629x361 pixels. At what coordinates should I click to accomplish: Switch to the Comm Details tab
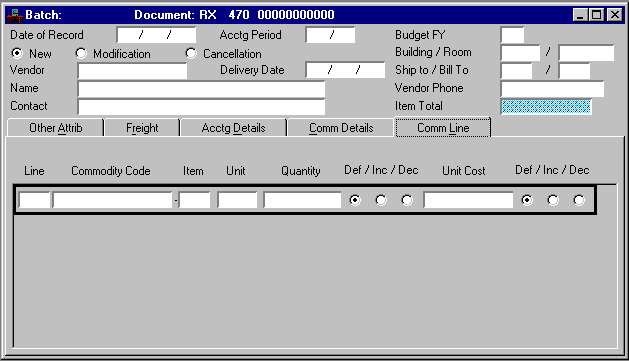tap(341, 128)
